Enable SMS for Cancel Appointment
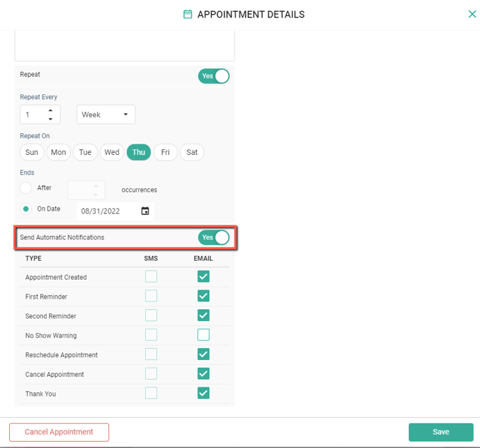Screen dimensions: 480x448 (x=151, y=374)
